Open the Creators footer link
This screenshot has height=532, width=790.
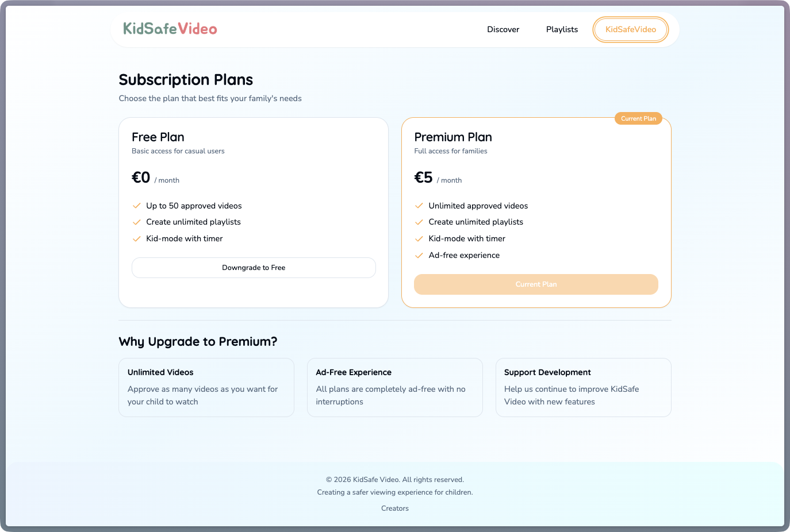395,508
